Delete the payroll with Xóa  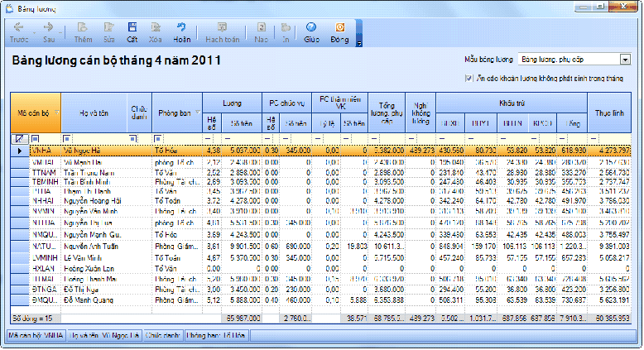tap(156, 33)
